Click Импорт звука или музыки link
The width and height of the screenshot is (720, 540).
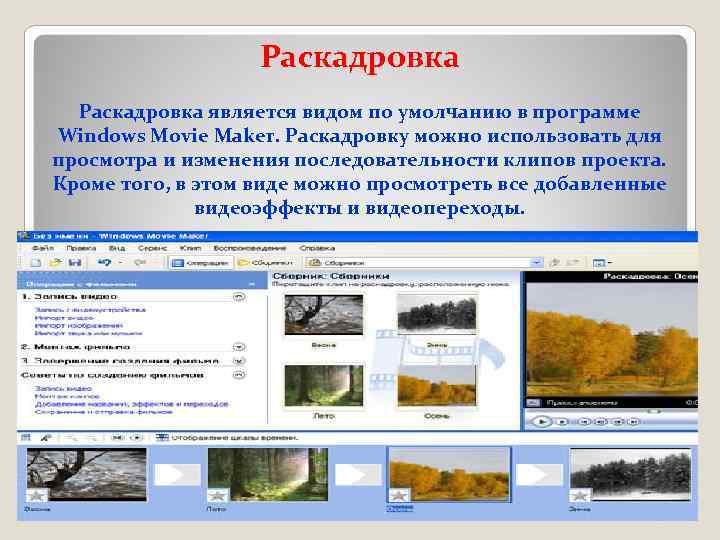pos(89,333)
